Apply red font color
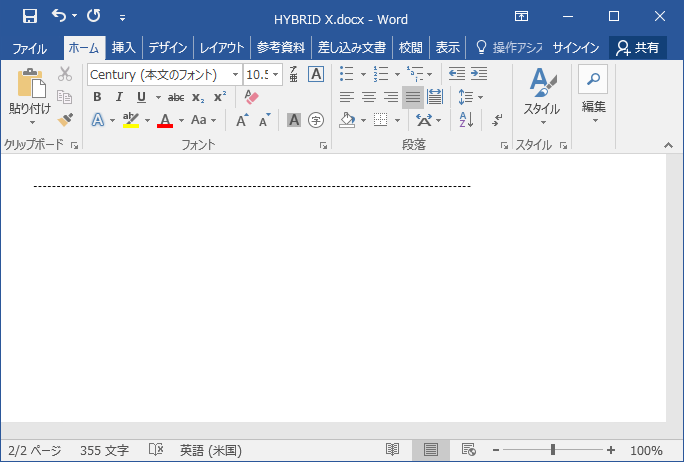Viewport: 684px width, 462px height. coord(165,120)
